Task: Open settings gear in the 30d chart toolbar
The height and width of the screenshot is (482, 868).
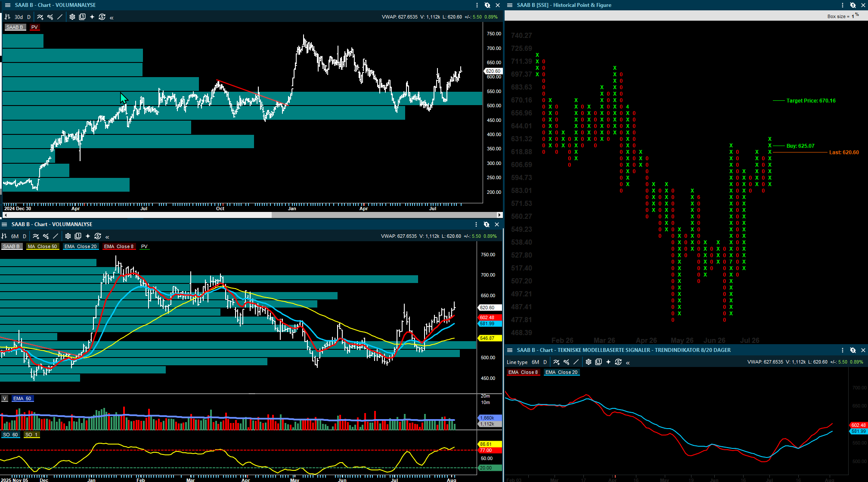Action: click(72, 17)
